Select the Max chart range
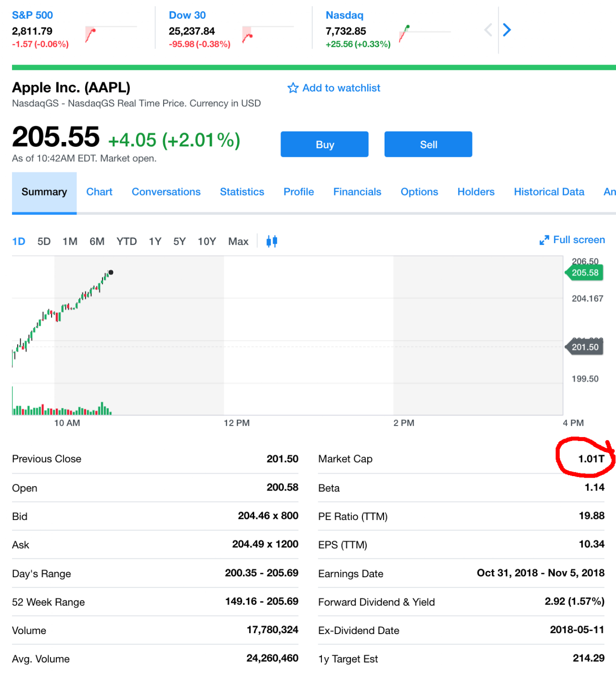 [x=238, y=242]
